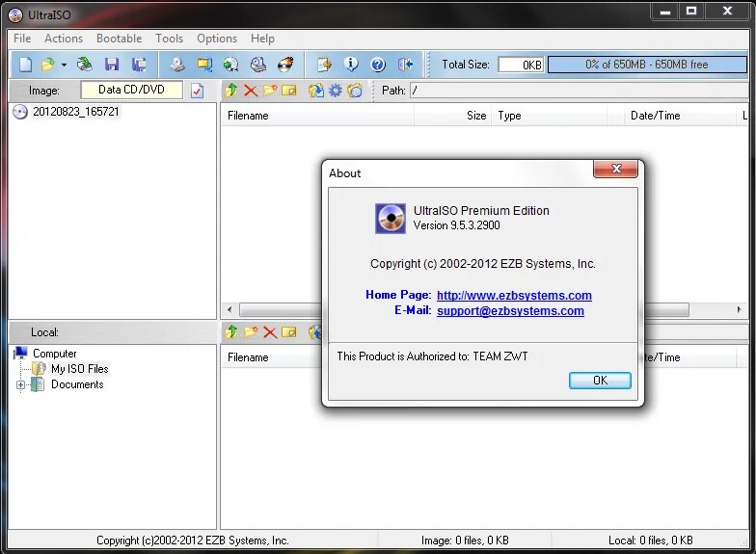Click the Up arrow in image pane toolbar
This screenshot has height=554, width=756.
[x=231, y=91]
